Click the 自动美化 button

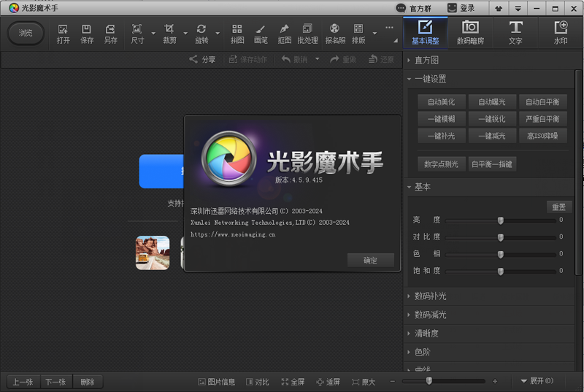click(x=441, y=102)
